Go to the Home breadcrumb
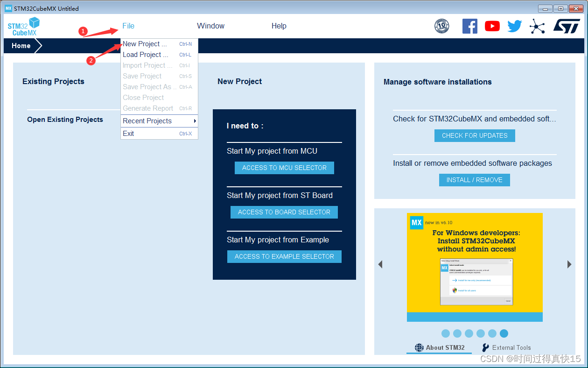588x368 pixels. (21, 46)
